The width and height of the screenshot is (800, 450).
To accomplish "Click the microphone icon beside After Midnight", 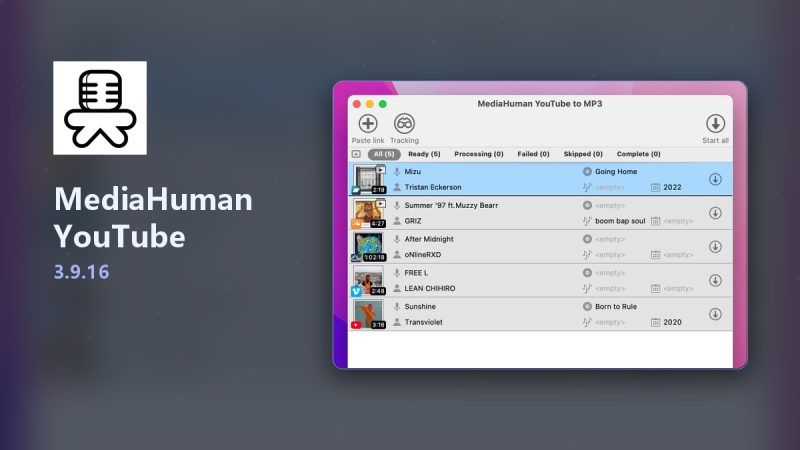I will pos(396,239).
